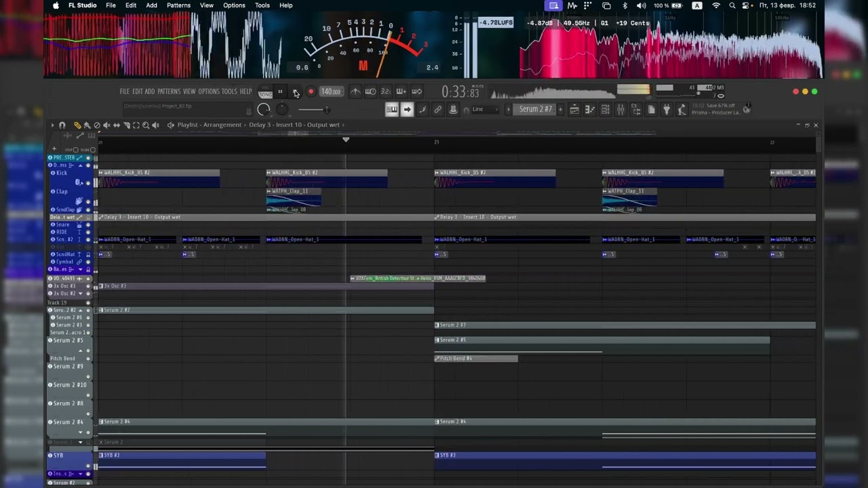Open the playlist options arrow menu
The height and width of the screenshot is (488, 868).
coord(52,125)
